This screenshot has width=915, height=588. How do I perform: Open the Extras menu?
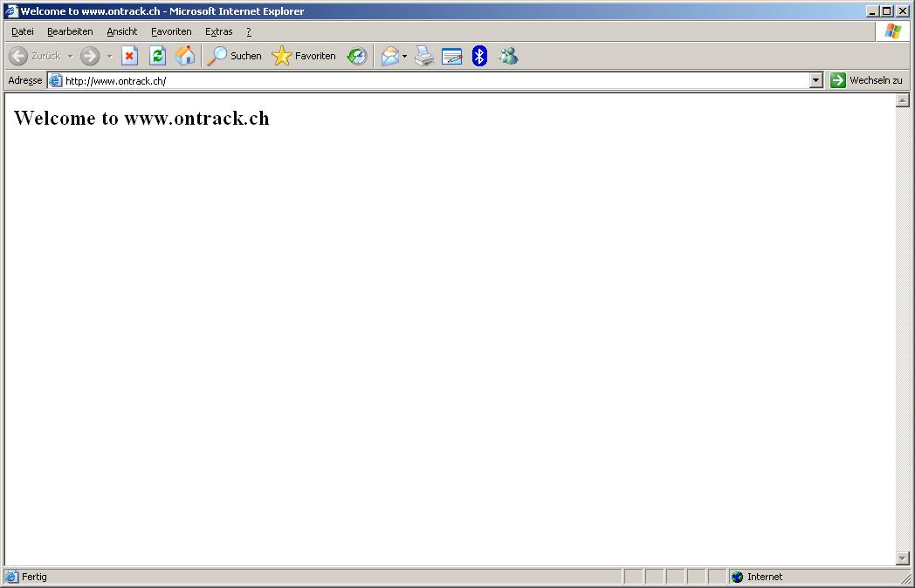click(218, 31)
